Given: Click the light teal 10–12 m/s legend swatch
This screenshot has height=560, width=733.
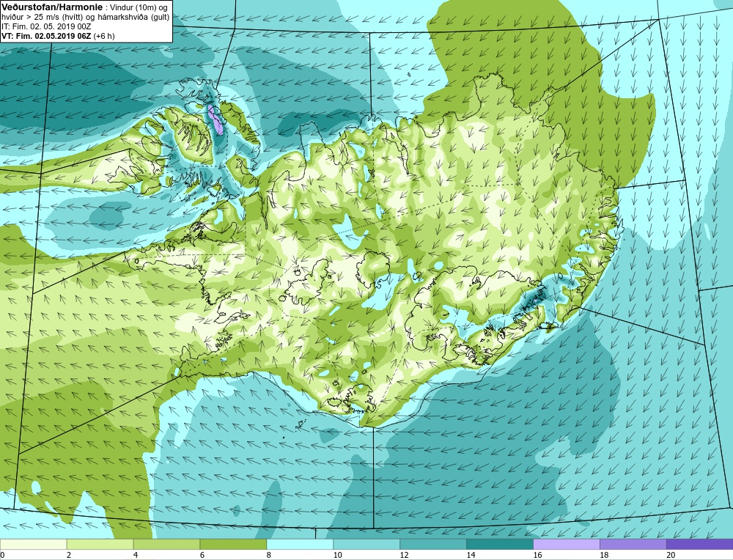Looking at the screenshot, I should pos(366,545).
